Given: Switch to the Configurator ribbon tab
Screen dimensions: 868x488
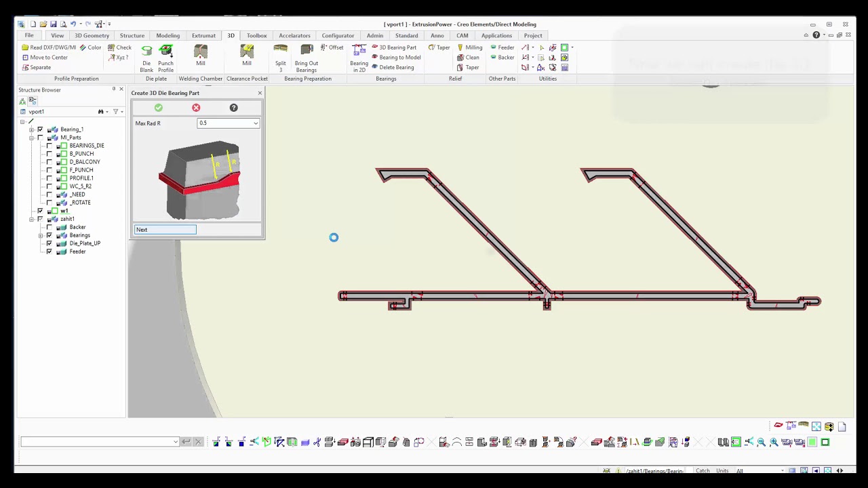Looking at the screenshot, I should (338, 35).
